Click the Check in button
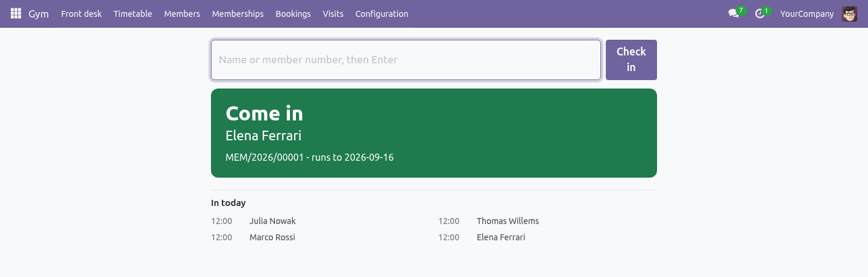This screenshot has width=868, height=277. 631,60
